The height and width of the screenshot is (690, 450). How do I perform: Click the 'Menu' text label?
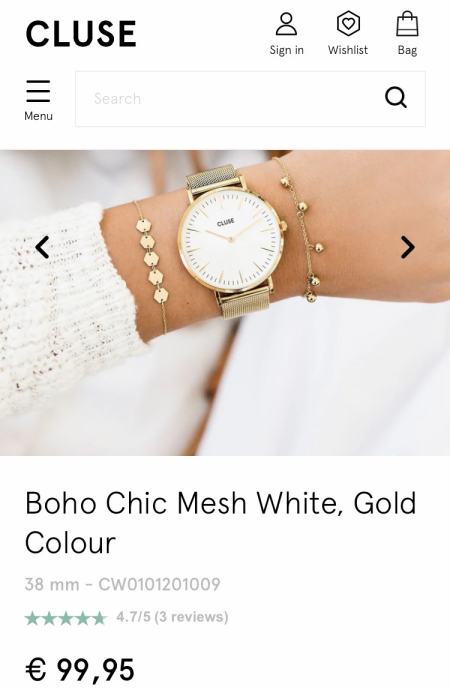(x=38, y=116)
